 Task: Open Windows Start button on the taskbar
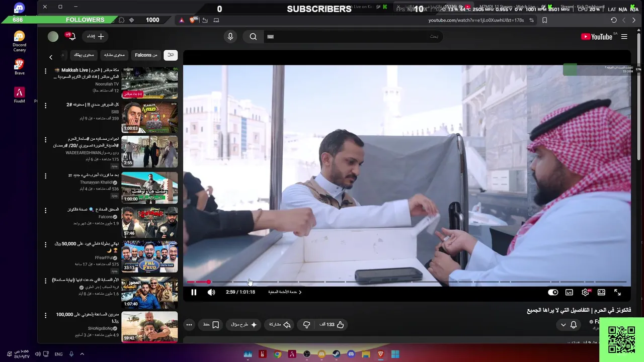click(395, 354)
